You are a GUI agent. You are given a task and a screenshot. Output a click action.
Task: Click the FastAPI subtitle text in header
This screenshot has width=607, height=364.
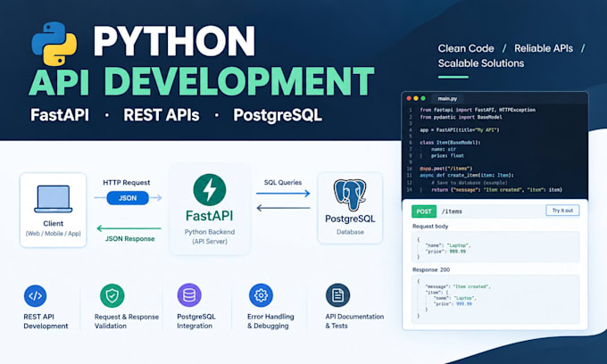pyautogui.click(x=60, y=115)
